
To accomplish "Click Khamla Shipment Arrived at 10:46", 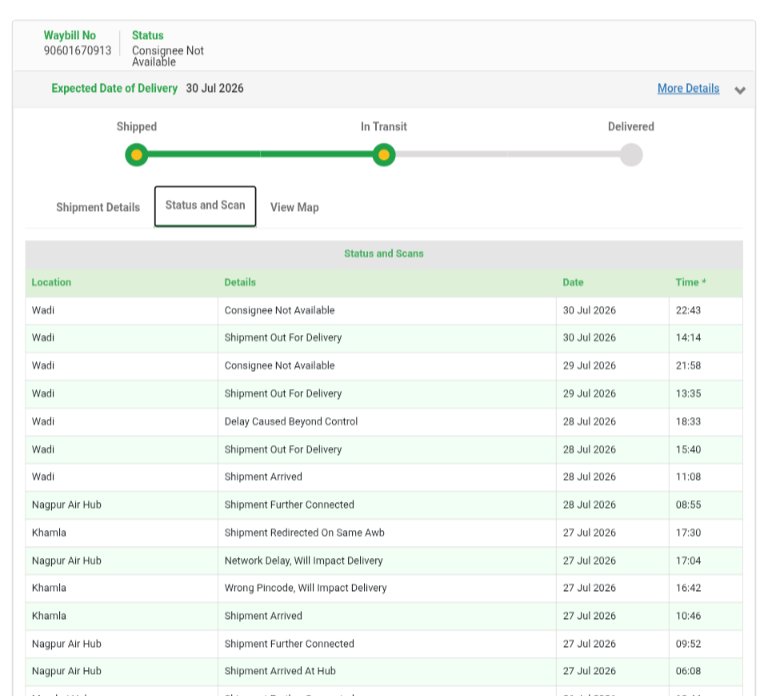I will pyautogui.click(x=384, y=616).
